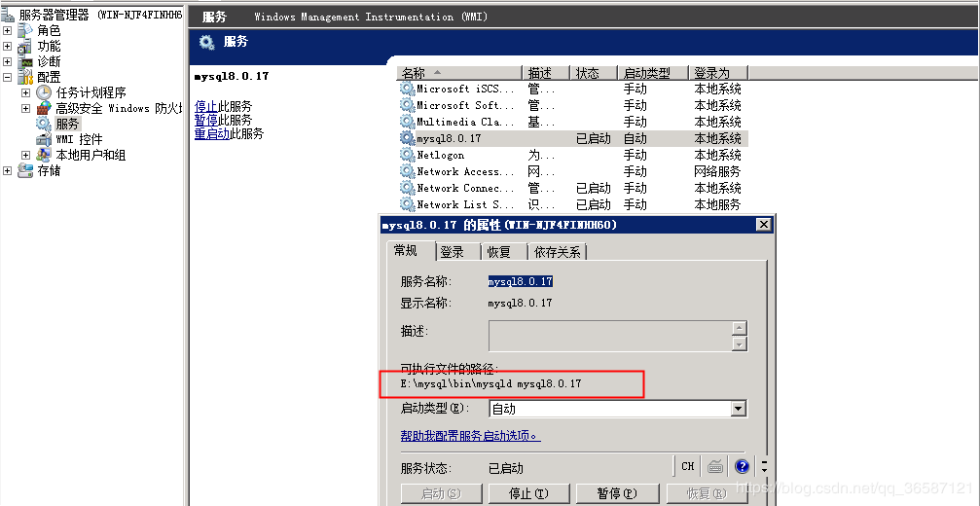Expand the 角色 tree node

coord(7,30)
